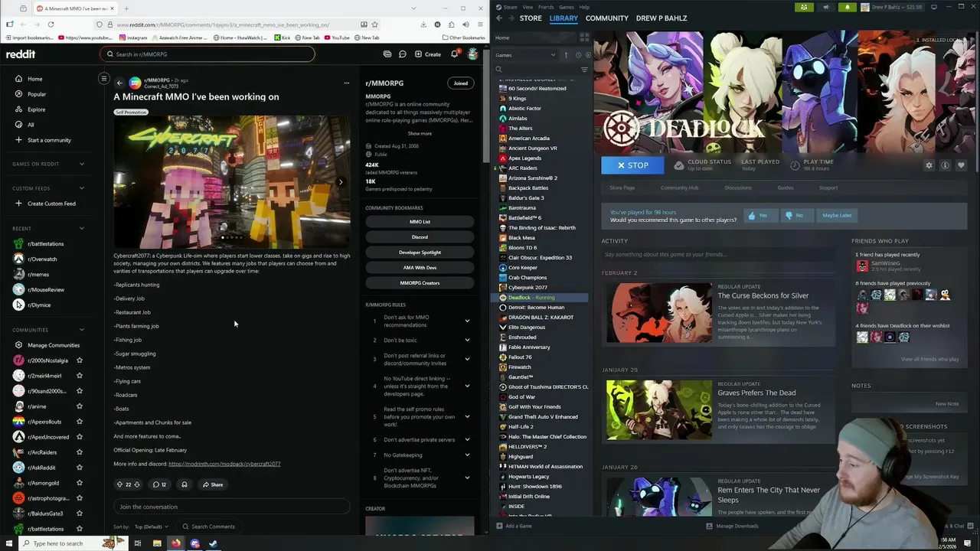Reload page in Firefox toolbar
This screenshot has width=980, height=551.
point(51,24)
